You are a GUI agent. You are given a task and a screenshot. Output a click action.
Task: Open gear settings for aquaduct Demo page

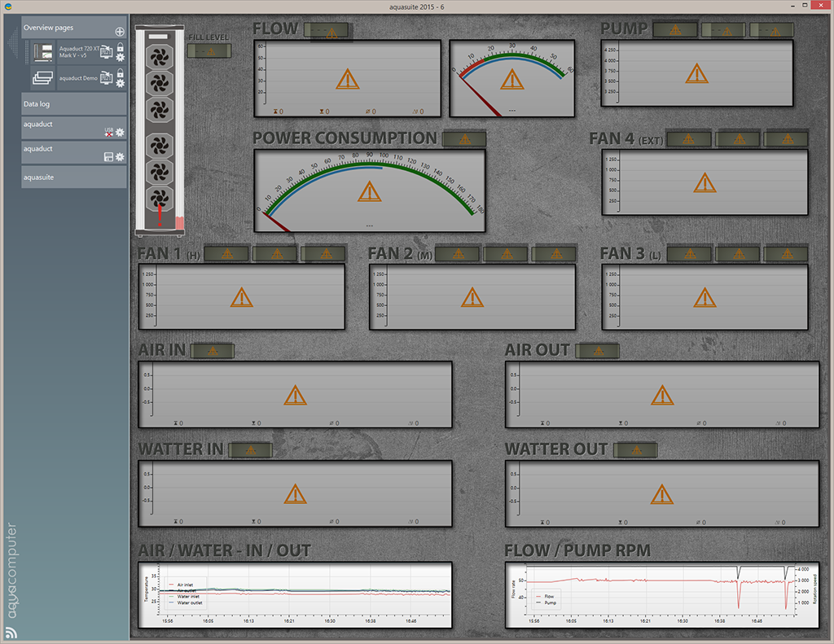[x=120, y=84]
